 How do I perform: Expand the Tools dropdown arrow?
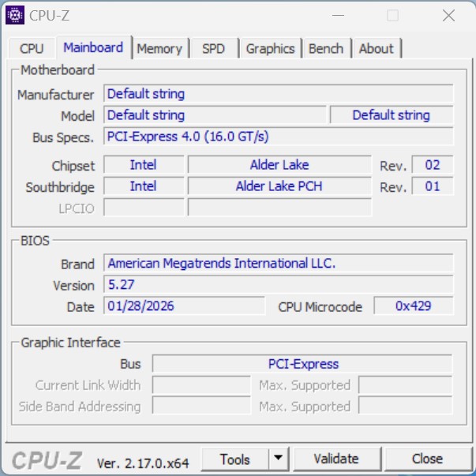coord(279,459)
